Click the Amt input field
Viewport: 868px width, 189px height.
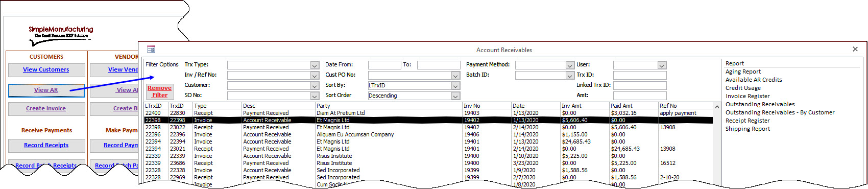[640, 96]
